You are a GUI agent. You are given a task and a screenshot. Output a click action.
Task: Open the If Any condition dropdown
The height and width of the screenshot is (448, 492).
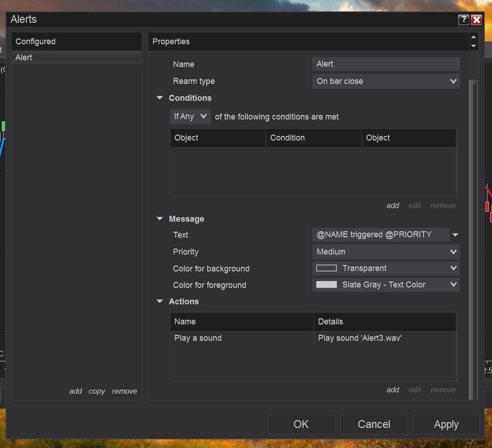tap(190, 117)
